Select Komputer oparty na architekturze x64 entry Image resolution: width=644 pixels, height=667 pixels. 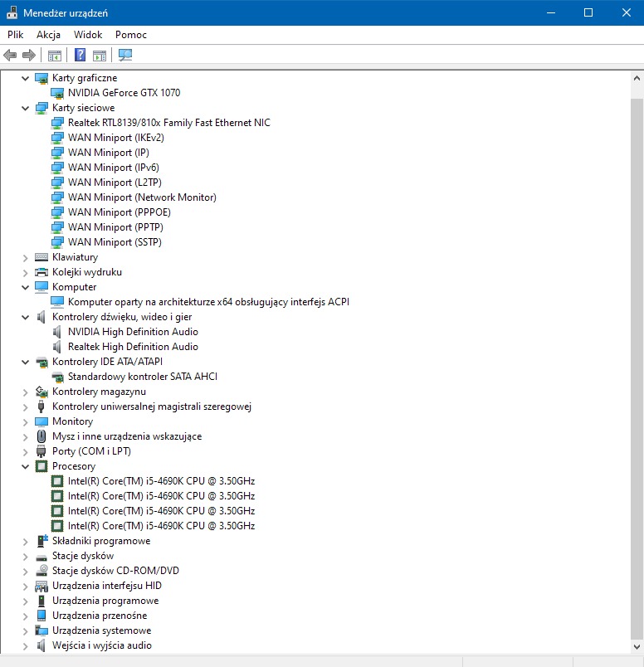208,302
